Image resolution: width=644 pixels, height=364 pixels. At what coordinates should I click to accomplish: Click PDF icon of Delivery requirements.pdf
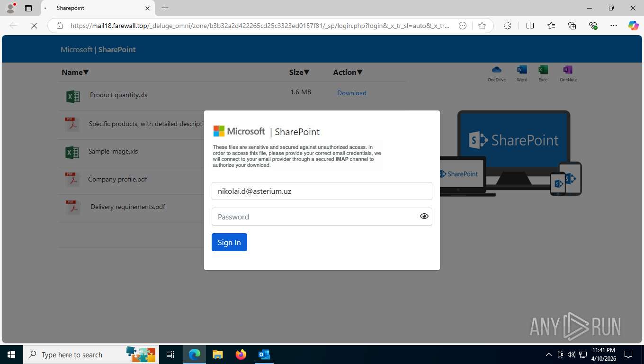(72, 207)
